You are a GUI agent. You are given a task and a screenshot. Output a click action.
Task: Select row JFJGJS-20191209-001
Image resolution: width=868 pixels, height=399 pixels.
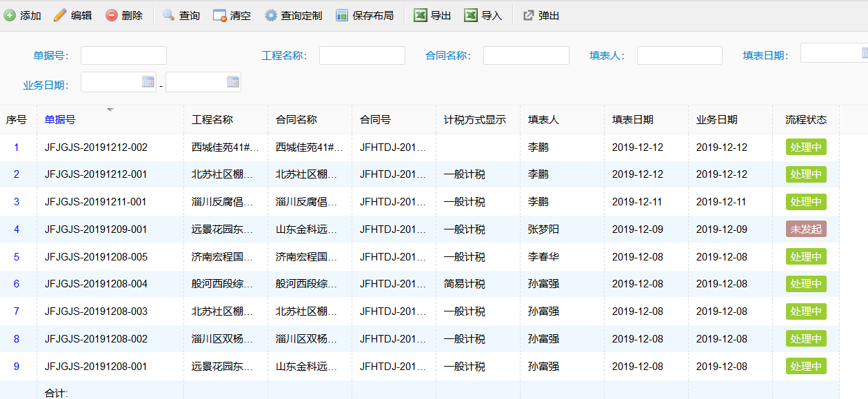pyautogui.click(x=419, y=229)
